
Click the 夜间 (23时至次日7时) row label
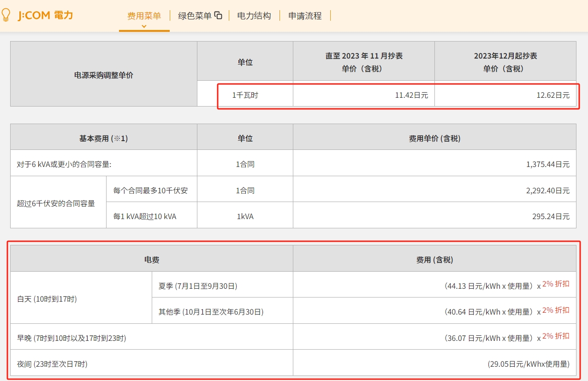pos(52,364)
